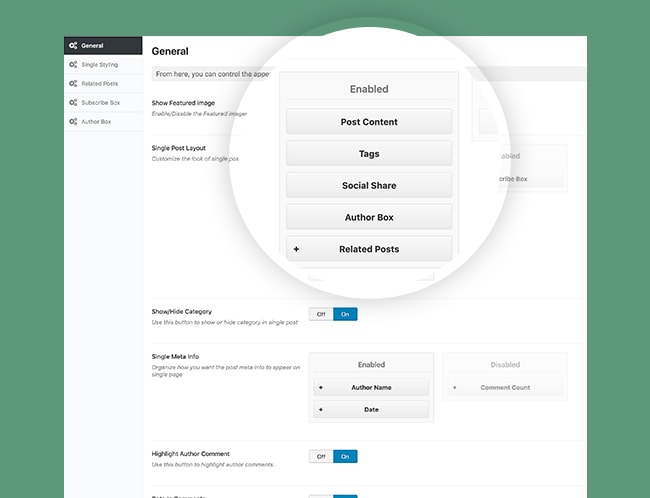Screen dimensions: 650x498
Task: Click the Single Meta Info label
Action: tap(175, 357)
